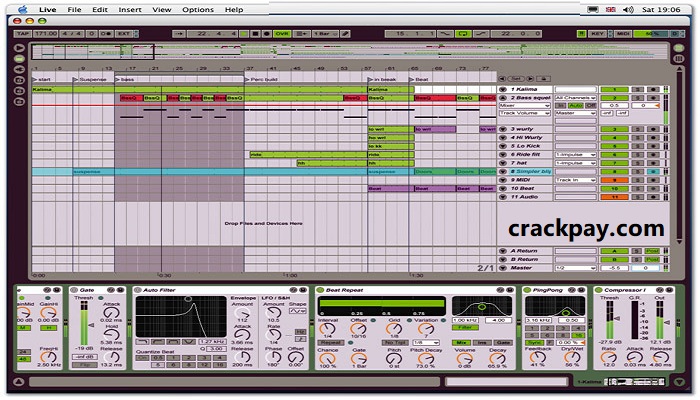Open the Insert menu
Screen dimensions: 700x400
129,9
